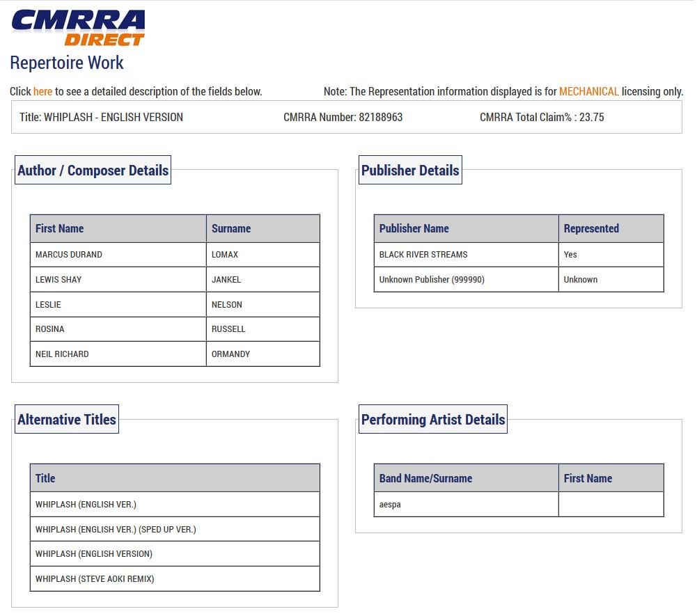Select the 'BLACK RIVER STREAMS' publisher cell
The width and height of the screenshot is (697, 616).
pos(467,255)
